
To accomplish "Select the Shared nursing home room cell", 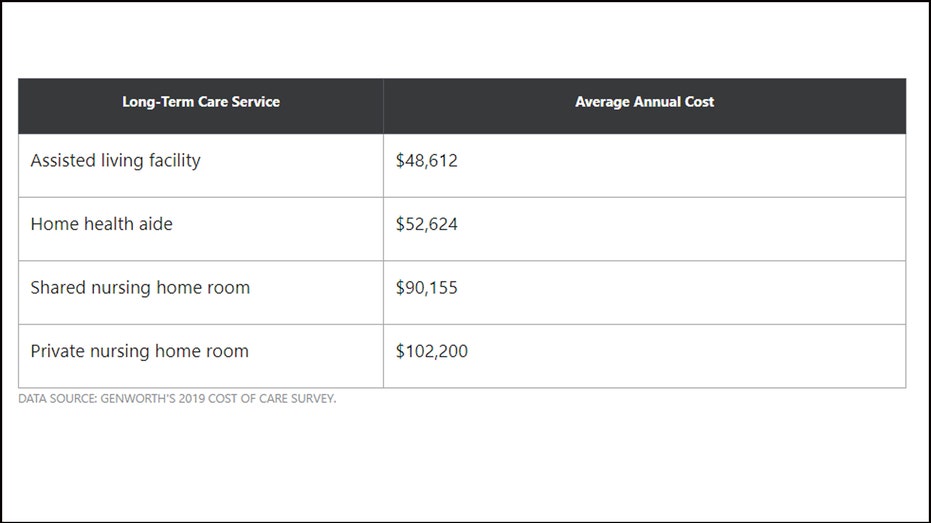I will (x=201, y=293).
